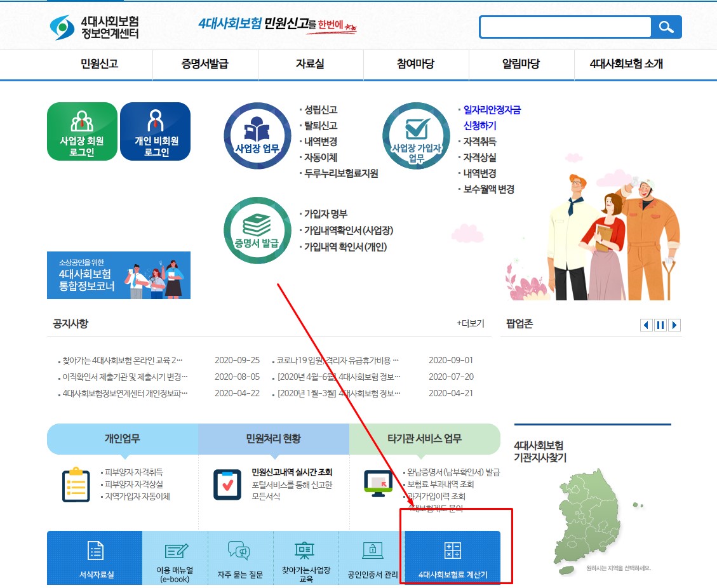Open the 4대사회보험 소개 menu
717x588 pixels.
pos(626,63)
